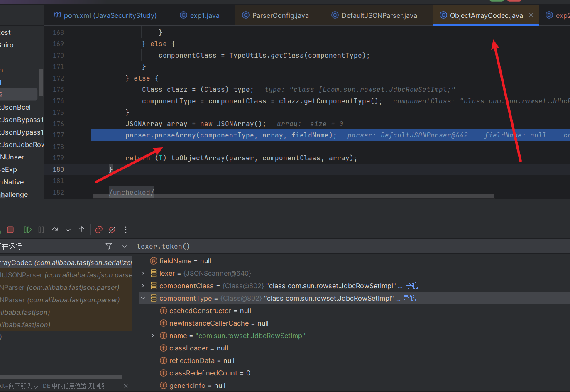Navigate link for componentClass value
Viewport: 570px width, 392px height.
[411, 286]
